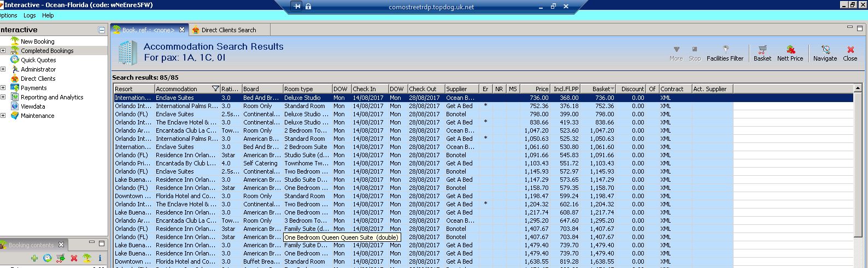
Task: Open the Navigate compass icon
Action: (x=825, y=50)
